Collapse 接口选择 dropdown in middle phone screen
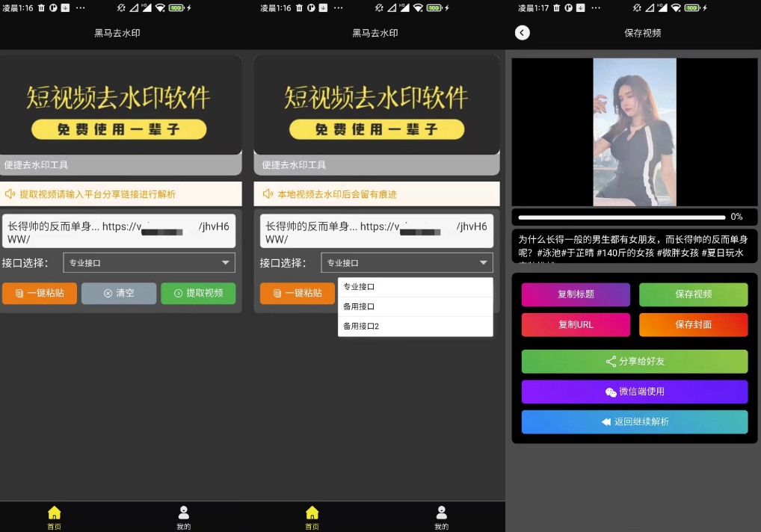The height and width of the screenshot is (532, 761). [407, 263]
